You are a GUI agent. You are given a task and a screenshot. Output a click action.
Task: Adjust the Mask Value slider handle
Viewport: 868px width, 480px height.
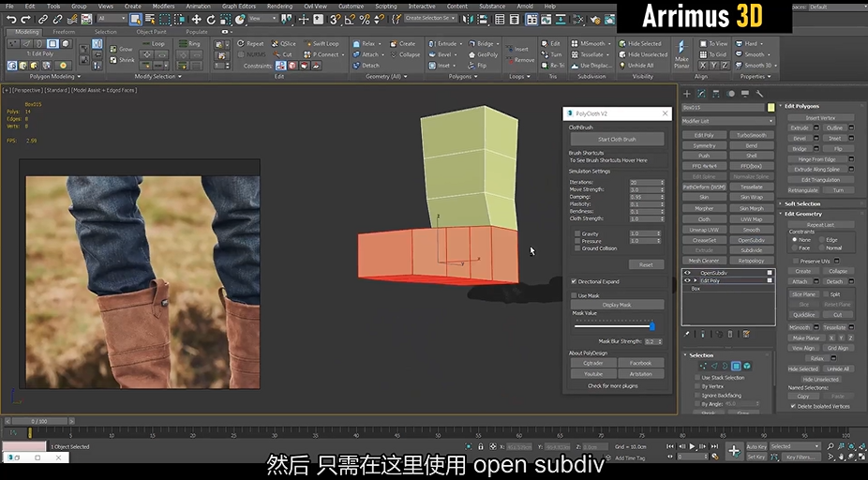click(x=652, y=326)
